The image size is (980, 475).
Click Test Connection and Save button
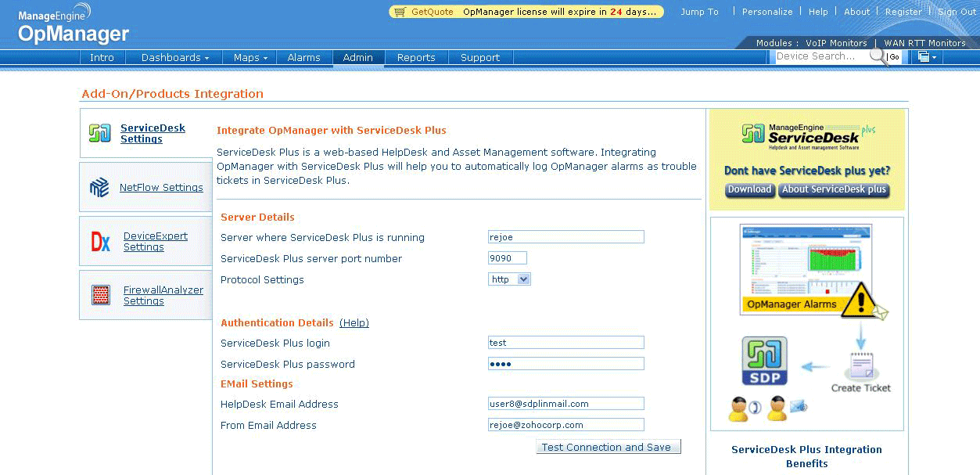pos(608,447)
